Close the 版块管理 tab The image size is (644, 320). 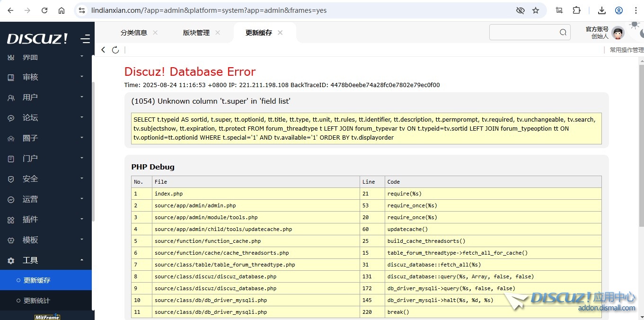point(218,33)
